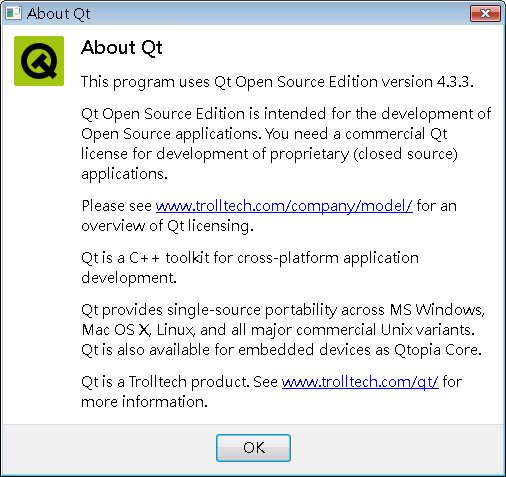Click the 'Qt is a Trolltech product.' text
The height and width of the screenshot is (477, 506).
[165, 382]
